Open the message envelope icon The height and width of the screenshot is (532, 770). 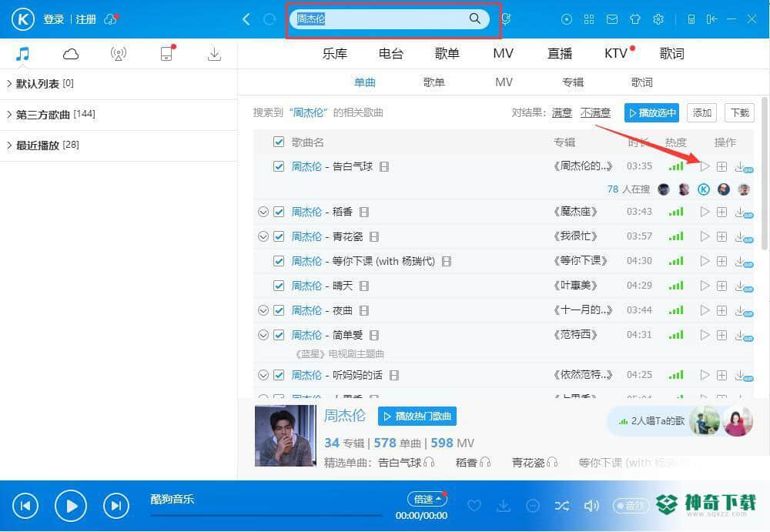(612, 19)
